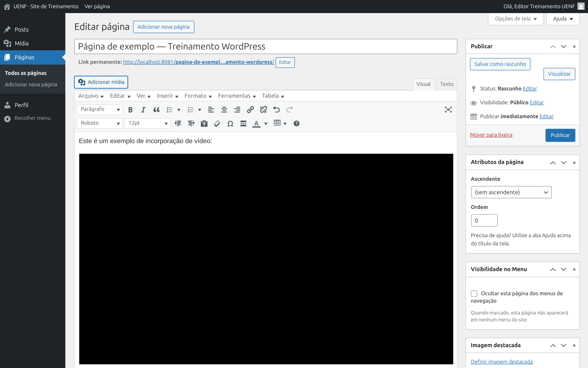The width and height of the screenshot is (588, 368).
Task: Open Ascendente parent page dropdown
Action: [x=511, y=192]
